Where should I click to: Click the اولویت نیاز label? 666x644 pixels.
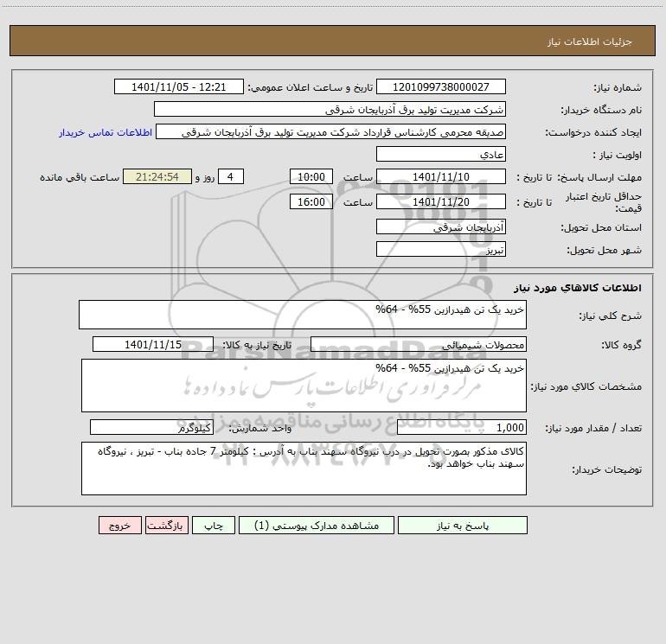coord(617,155)
